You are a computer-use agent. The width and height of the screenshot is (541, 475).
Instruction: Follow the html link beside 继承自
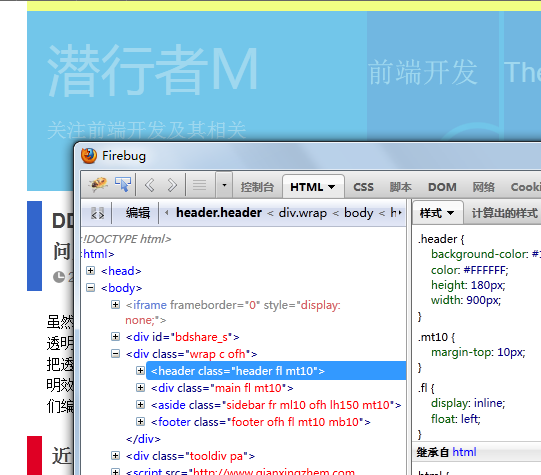coord(464,452)
